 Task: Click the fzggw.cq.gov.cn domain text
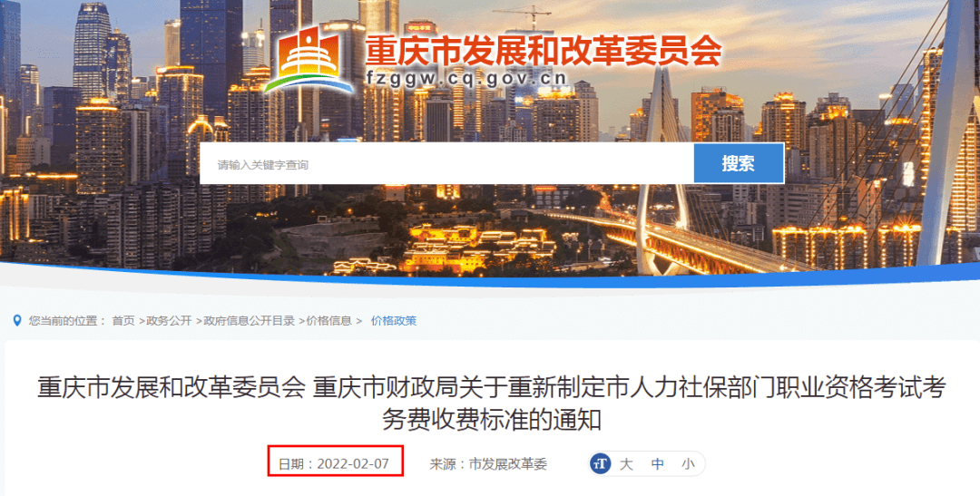click(467, 79)
